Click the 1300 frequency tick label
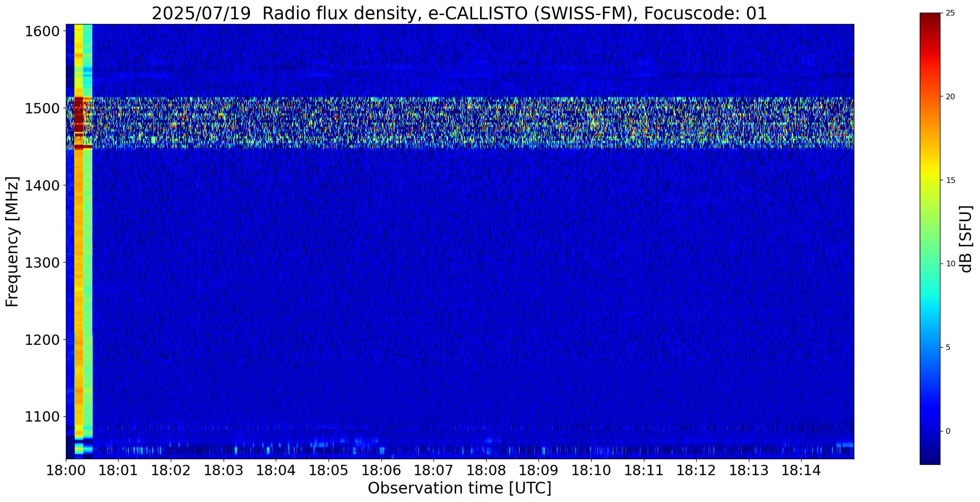980x502 pixels. tap(42, 263)
